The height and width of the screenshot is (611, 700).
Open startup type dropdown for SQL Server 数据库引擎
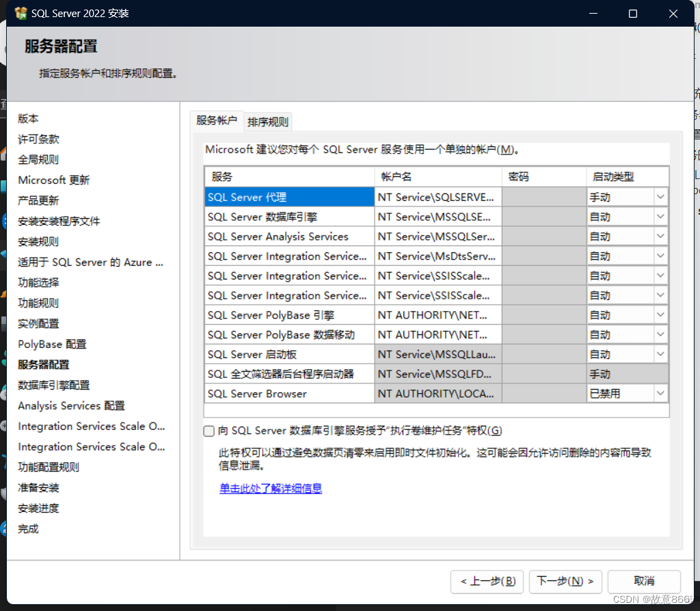(x=660, y=216)
